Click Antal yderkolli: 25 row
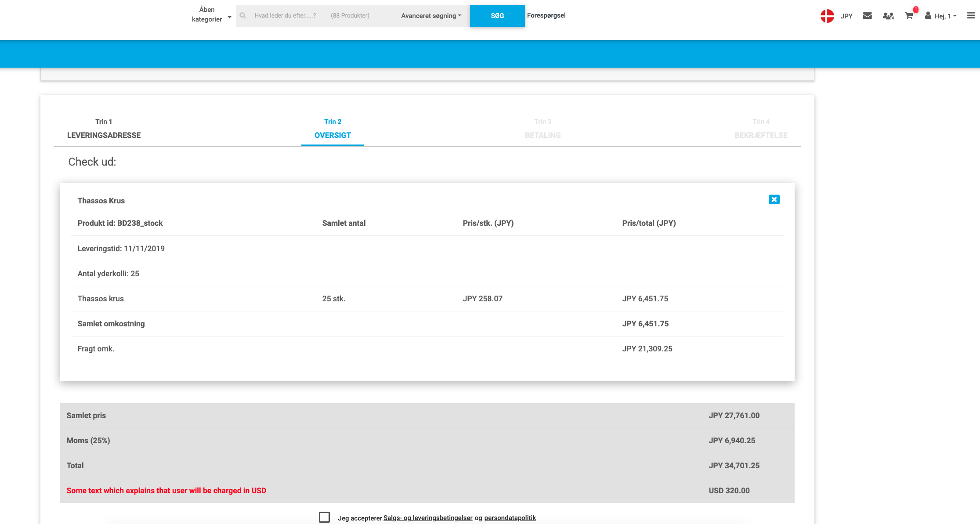Image resolution: width=980 pixels, height=524 pixels. (427, 274)
